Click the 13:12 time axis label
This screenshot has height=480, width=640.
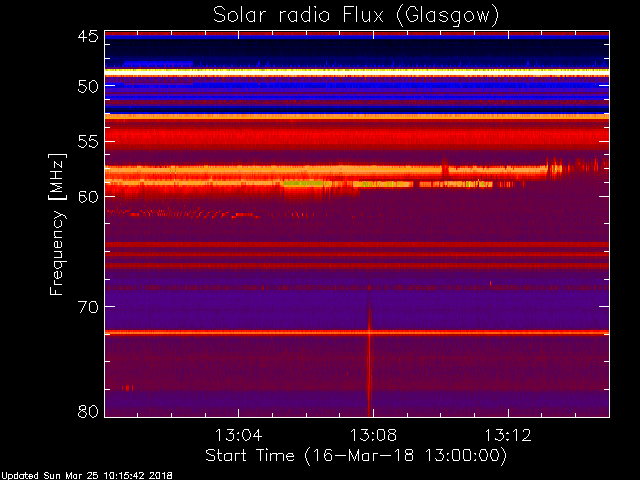[x=508, y=435]
